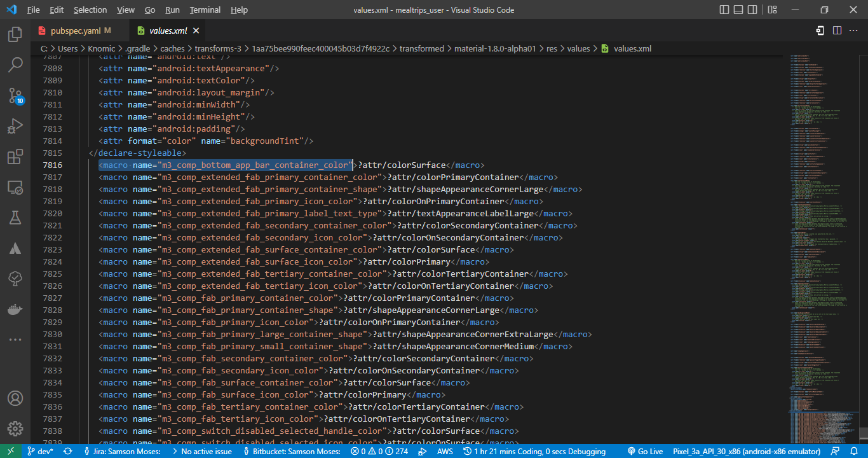
Task: Open Source Control view with 10 badge
Action: pyautogui.click(x=15, y=95)
